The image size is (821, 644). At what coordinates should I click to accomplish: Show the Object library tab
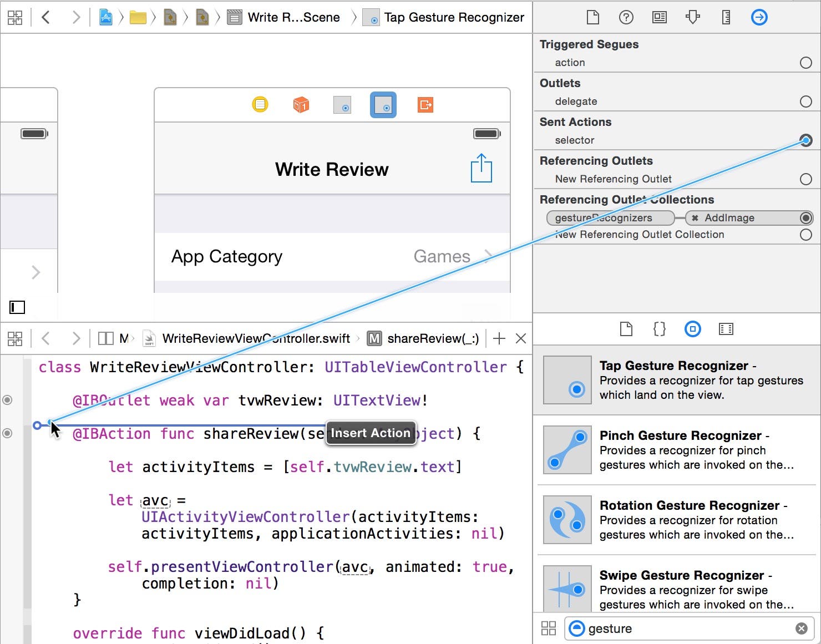pos(692,329)
